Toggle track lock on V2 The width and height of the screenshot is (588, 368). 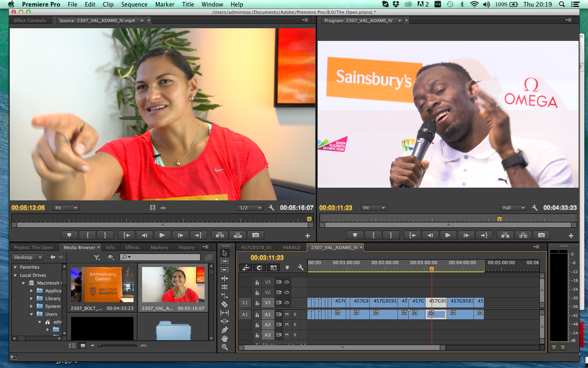(x=257, y=292)
